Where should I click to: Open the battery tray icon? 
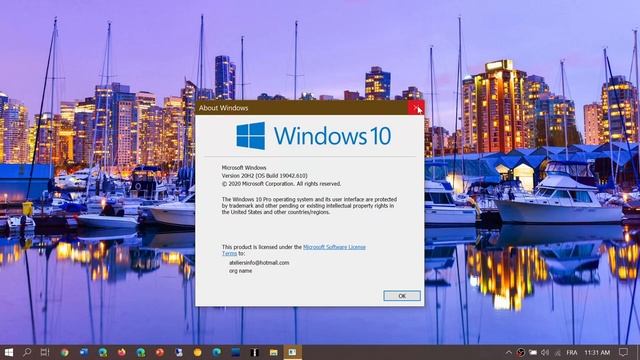(x=533, y=352)
